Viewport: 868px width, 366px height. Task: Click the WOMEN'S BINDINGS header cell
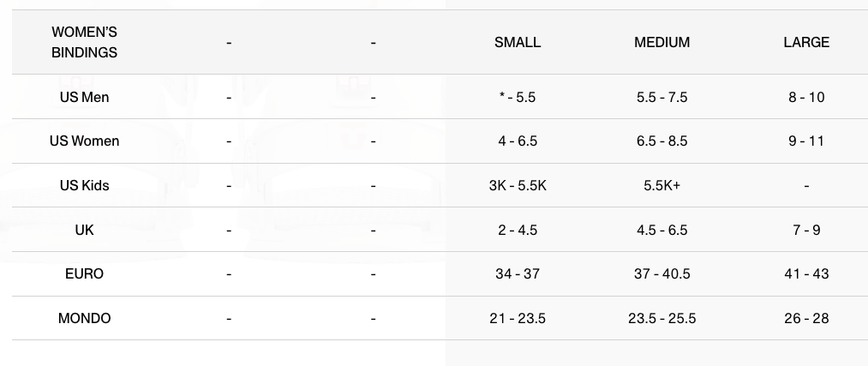[x=84, y=42]
